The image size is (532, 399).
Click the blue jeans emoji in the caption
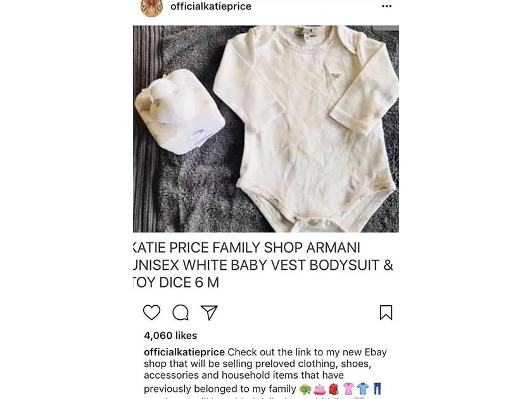[377, 388]
